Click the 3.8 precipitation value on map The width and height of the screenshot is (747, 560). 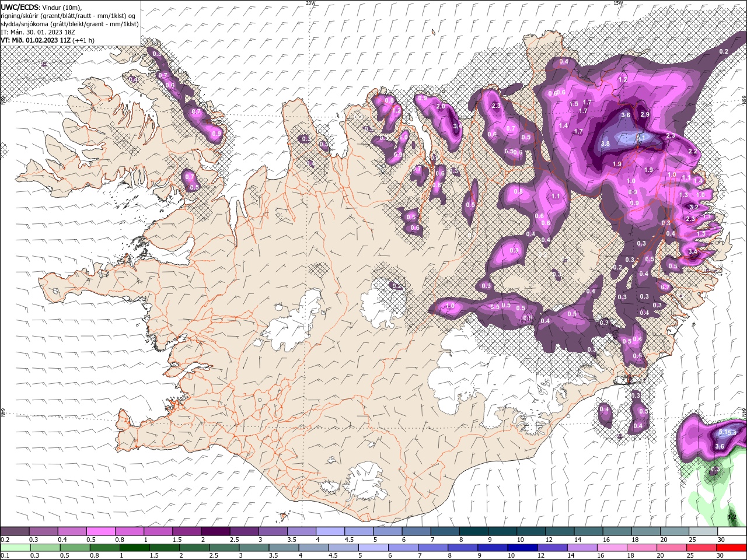605,143
